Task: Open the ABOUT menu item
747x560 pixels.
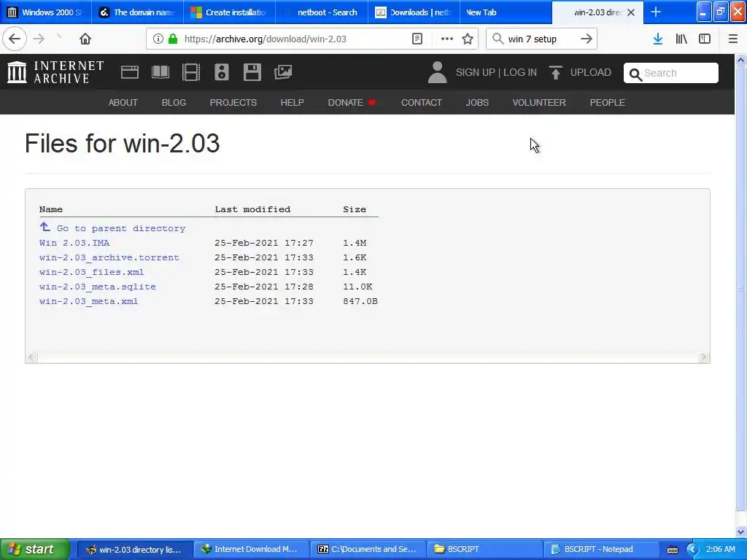Action: 123,102
